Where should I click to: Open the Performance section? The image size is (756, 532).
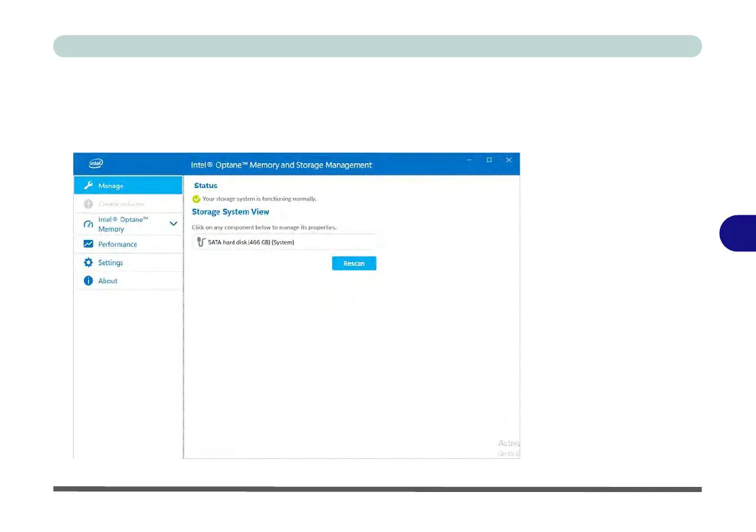pos(128,244)
